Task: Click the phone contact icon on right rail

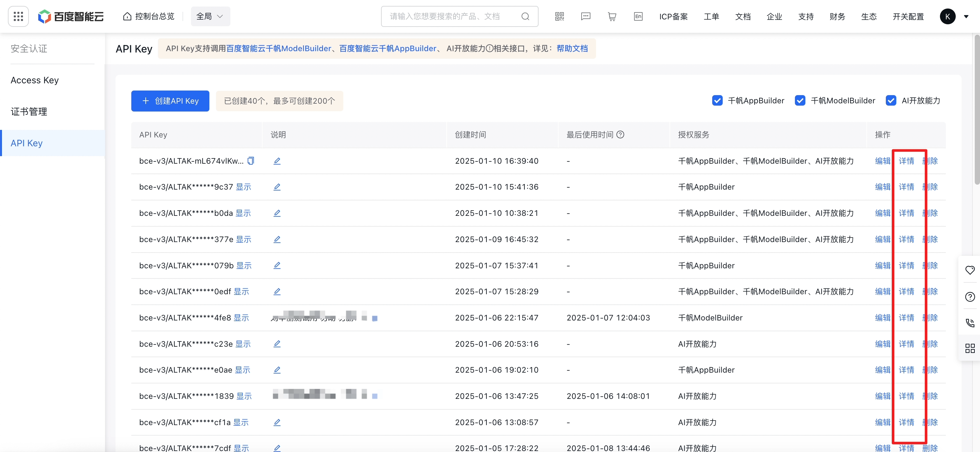Action: click(970, 323)
